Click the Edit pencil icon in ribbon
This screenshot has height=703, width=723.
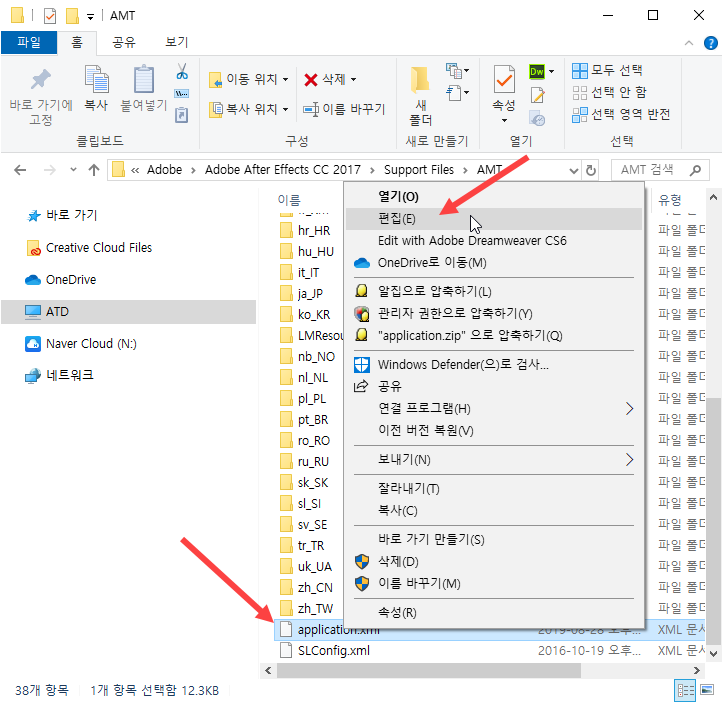(x=537, y=95)
